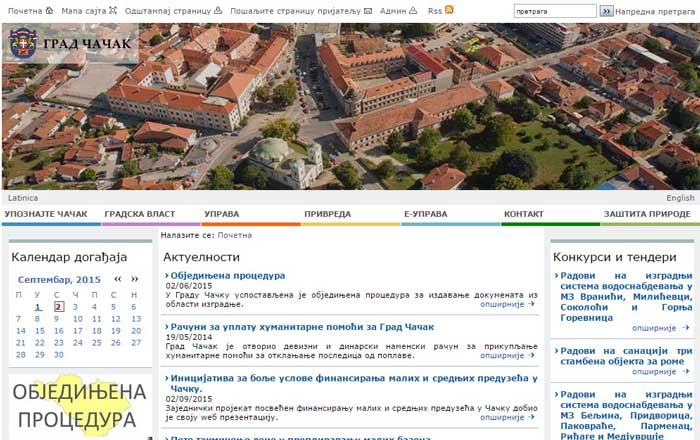Click the home icon next to Почетна

pos(49,10)
